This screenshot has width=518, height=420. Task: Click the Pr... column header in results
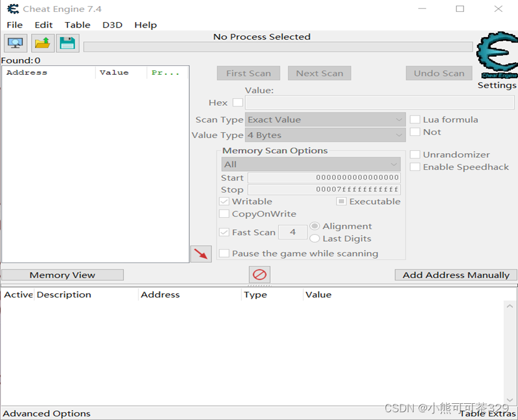point(168,72)
